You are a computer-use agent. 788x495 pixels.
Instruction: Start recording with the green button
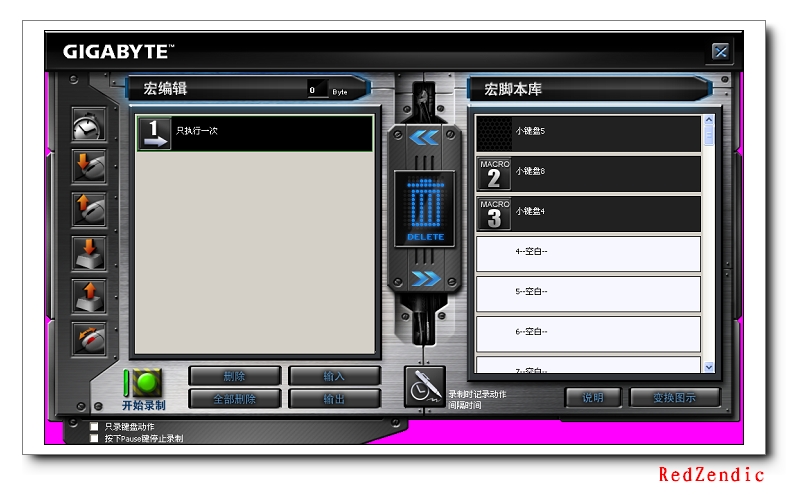(x=146, y=382)
